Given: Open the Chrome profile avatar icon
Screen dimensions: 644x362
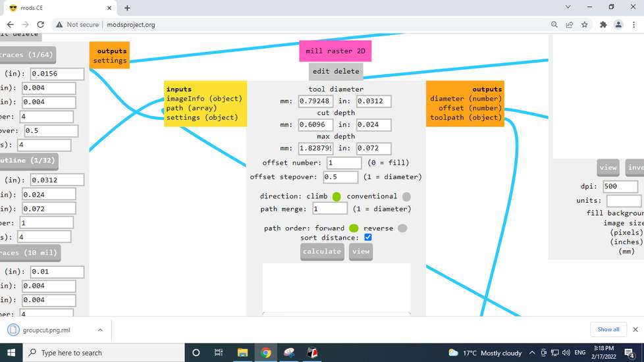Looking at the screenshot, I should (x=618, y=24).
